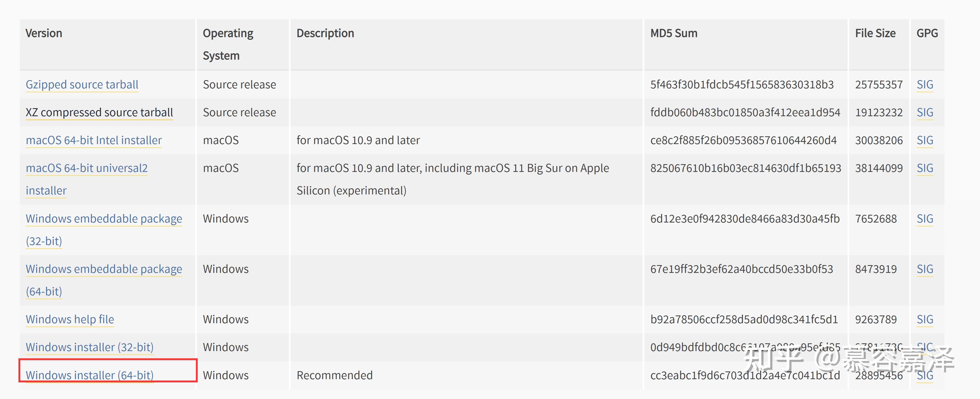Download the recommended Windows installer (64-bit)
Screen dimensions: 980x399
click(89, 375)
